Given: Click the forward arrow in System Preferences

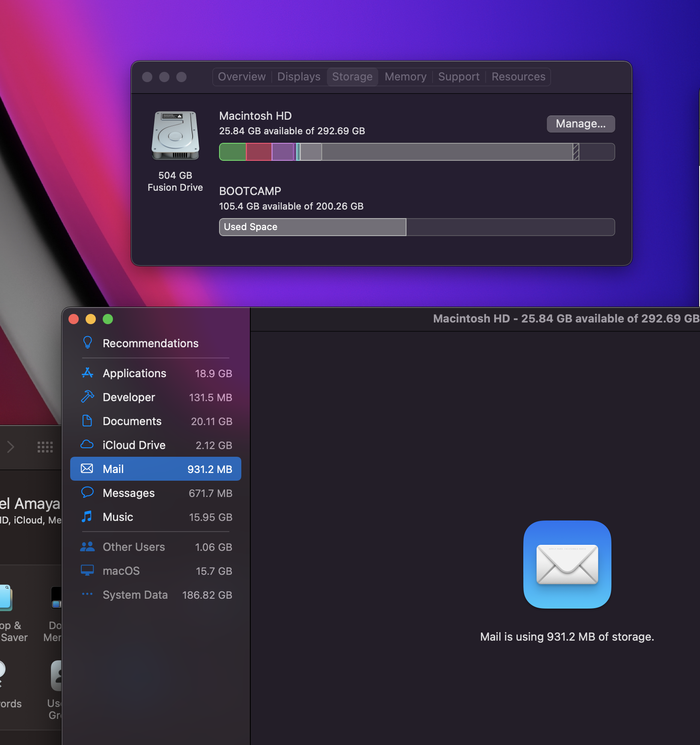Looking at the screenshot, I should [x=11, y=447].
